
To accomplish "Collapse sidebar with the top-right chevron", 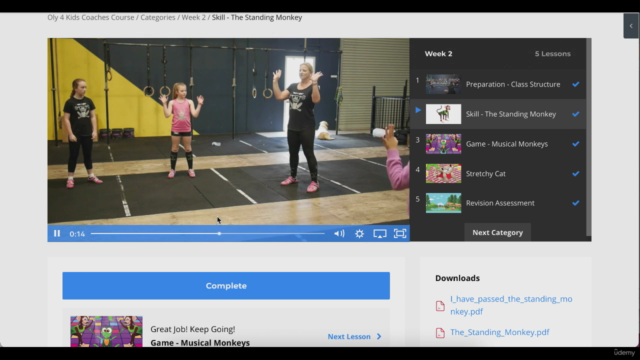I will pyautogui.click(x=631, y=26).
